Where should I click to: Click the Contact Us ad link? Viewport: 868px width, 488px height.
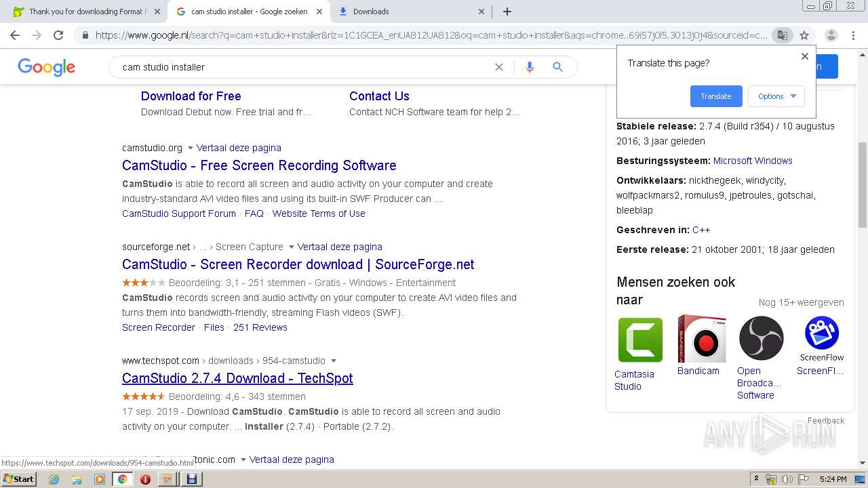[x=379, y=96]
